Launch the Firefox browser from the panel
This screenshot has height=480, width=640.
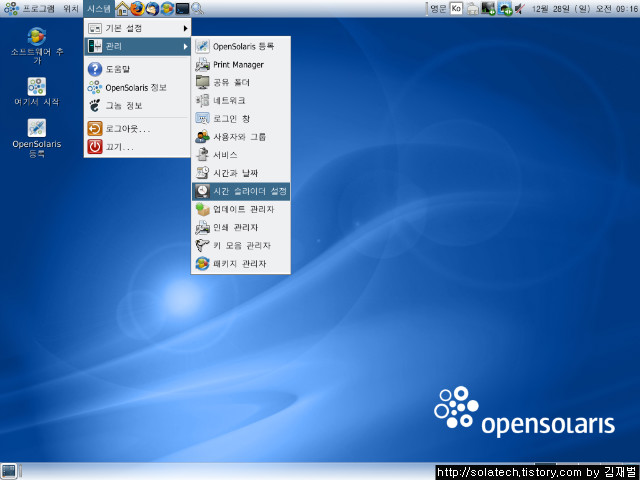137,9
